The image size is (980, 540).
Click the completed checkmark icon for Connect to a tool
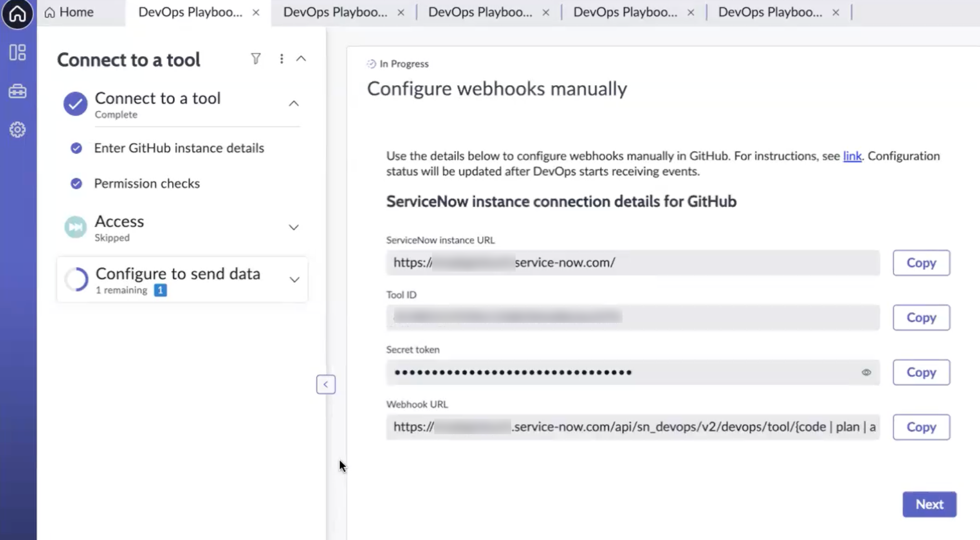tap(75, 104)
